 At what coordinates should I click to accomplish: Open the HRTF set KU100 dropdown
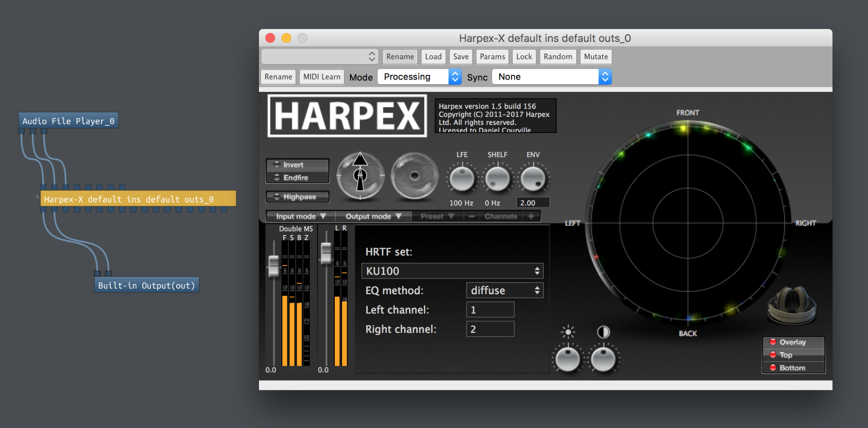[452, 271]
